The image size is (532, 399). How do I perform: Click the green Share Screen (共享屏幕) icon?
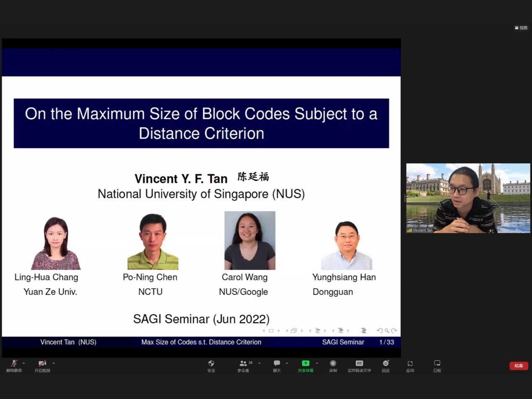(306, 363)
